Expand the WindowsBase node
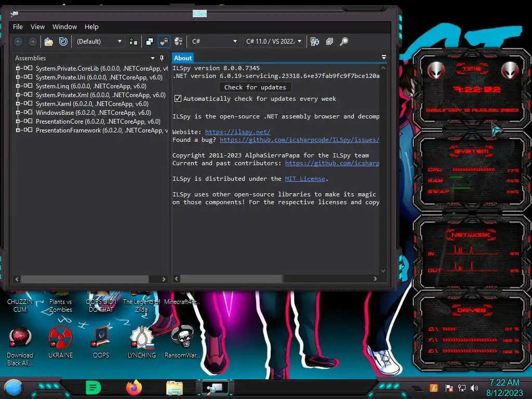The image size is (532, 399). [18, 112]
